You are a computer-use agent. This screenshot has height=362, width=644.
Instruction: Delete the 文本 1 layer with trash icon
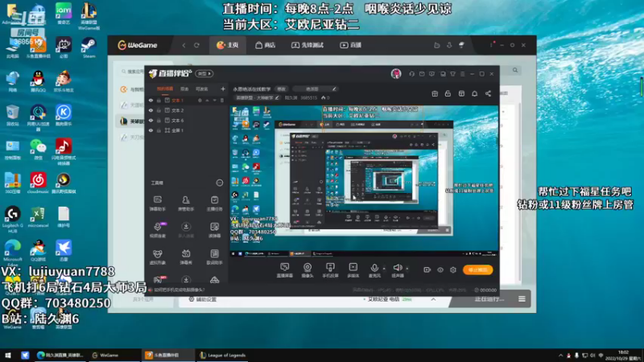pyautogui.click(x=222, y=101)
